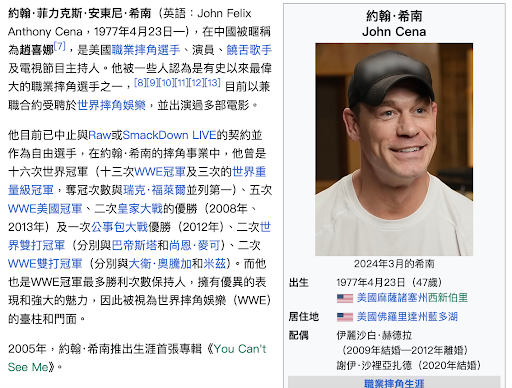Open the WWE冠軍 link
Image resolution: width=512 pixels, height=388 pixels.
click(x=160, y=172)
